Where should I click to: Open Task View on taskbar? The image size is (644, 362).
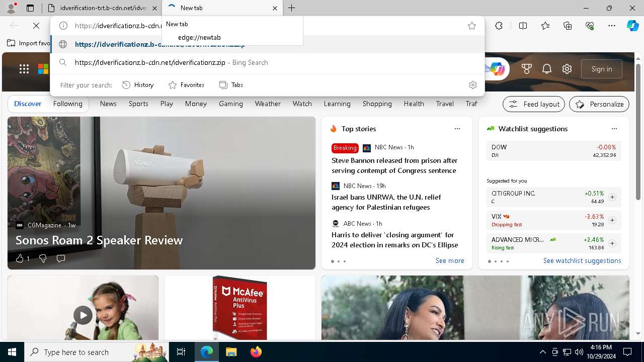point(182,352)
